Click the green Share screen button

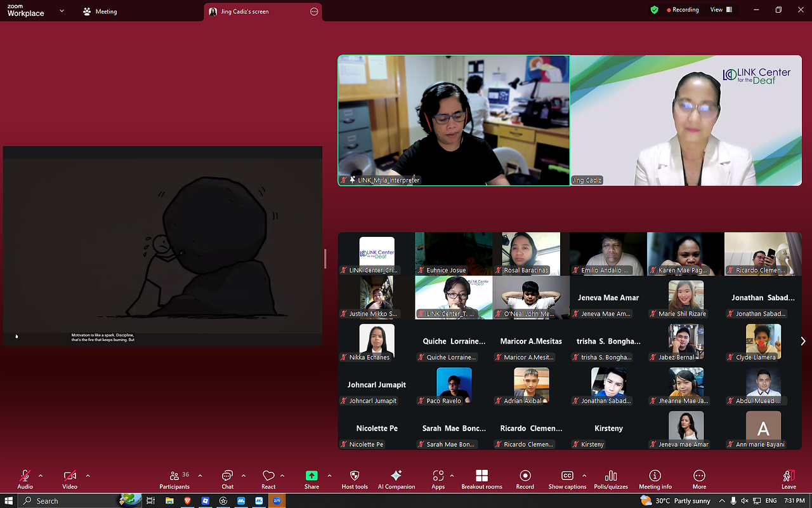click(311, 479)
